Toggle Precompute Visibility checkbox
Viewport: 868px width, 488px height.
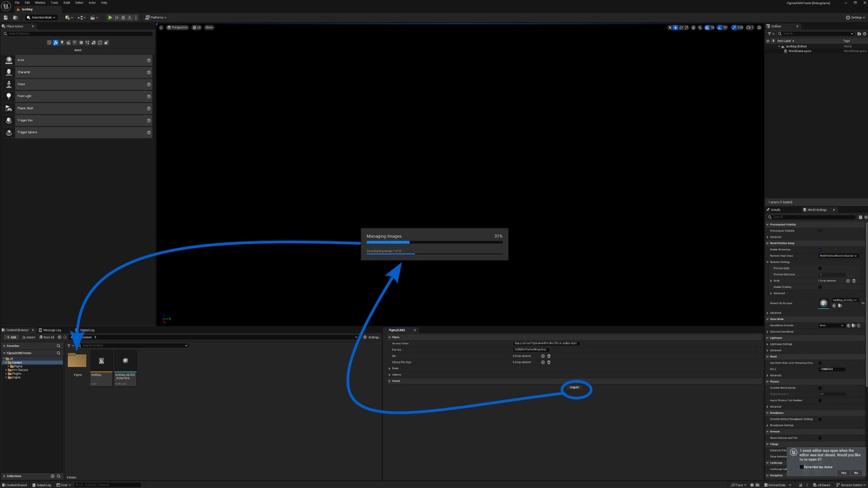tap(820, 230)
